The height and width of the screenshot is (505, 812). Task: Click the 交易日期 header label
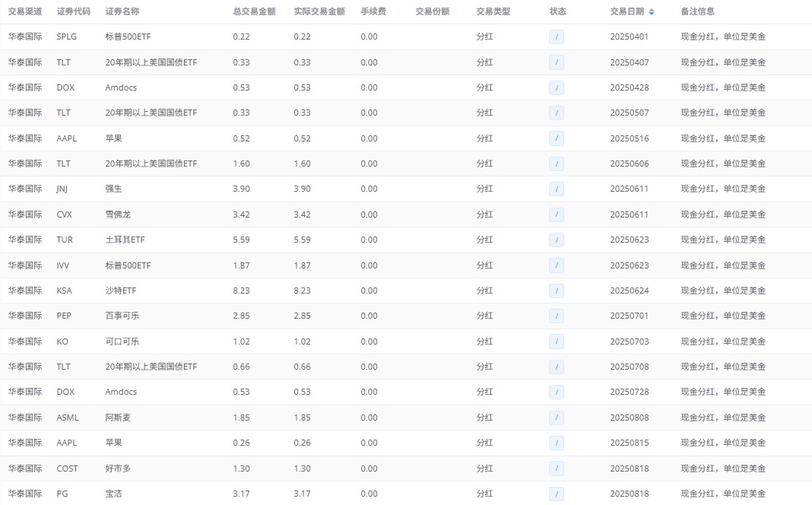click(x=627, y=11)
